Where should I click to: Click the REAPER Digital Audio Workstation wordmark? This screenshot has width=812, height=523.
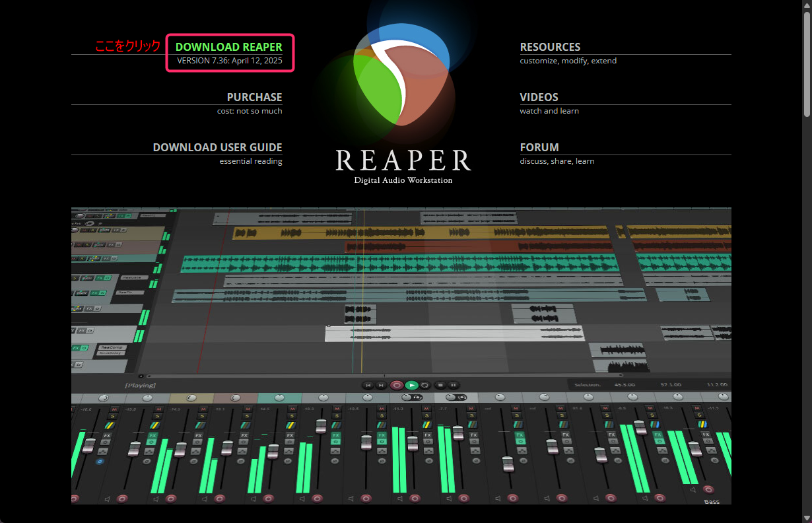coord(403,166)
